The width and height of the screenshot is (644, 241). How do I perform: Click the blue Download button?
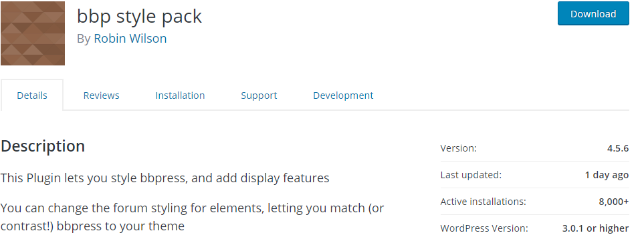pos(593,13)
